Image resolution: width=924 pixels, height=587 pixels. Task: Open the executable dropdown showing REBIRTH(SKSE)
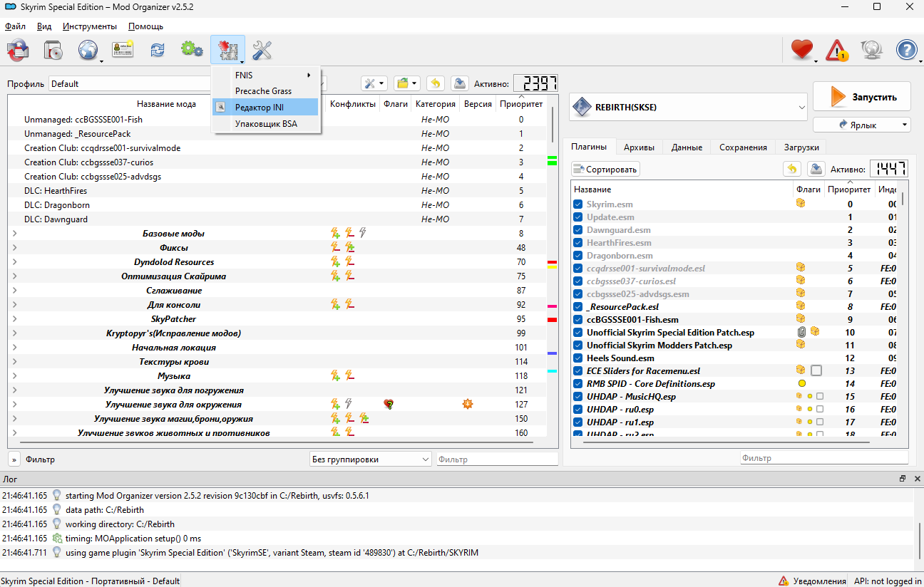click(688, 108)
